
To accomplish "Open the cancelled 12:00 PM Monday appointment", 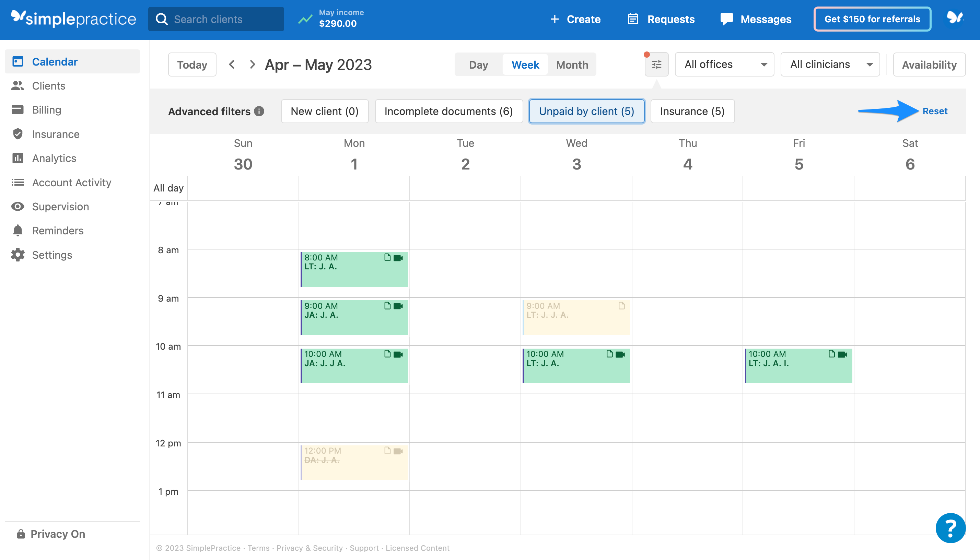I will 354,462.
